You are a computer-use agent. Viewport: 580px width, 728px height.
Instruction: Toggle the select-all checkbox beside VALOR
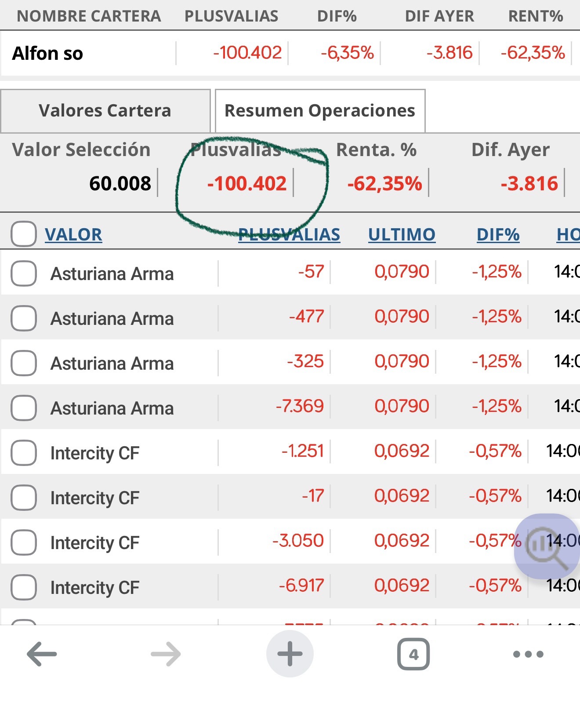(24, 234)
